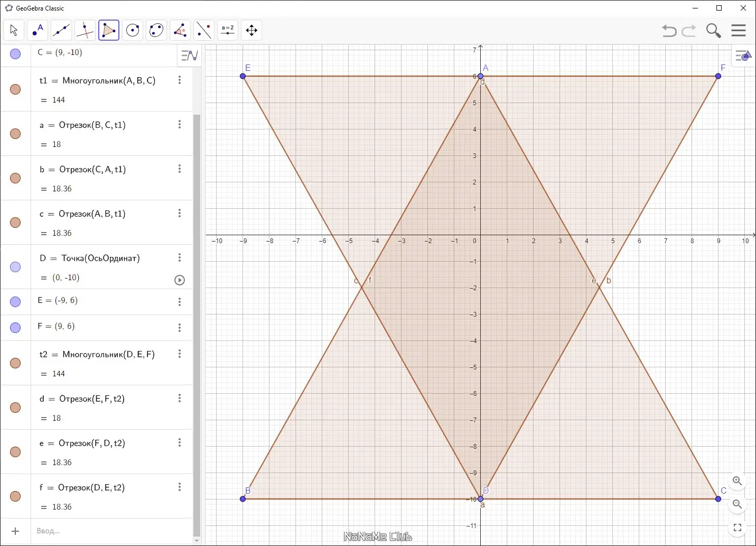756x546 pixels.
Task: Open the more options menu for point E
Action: pyautogui.click(x=180, y=302)
